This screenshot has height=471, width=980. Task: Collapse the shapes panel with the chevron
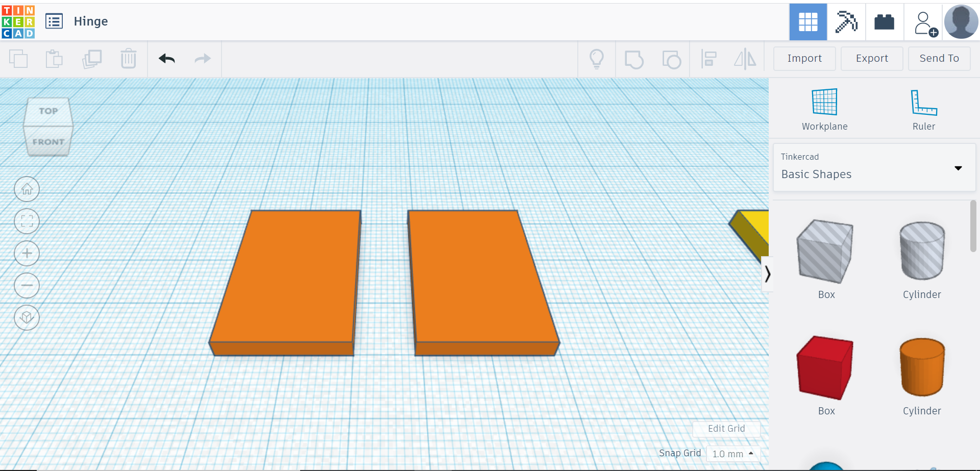[768, 274]
